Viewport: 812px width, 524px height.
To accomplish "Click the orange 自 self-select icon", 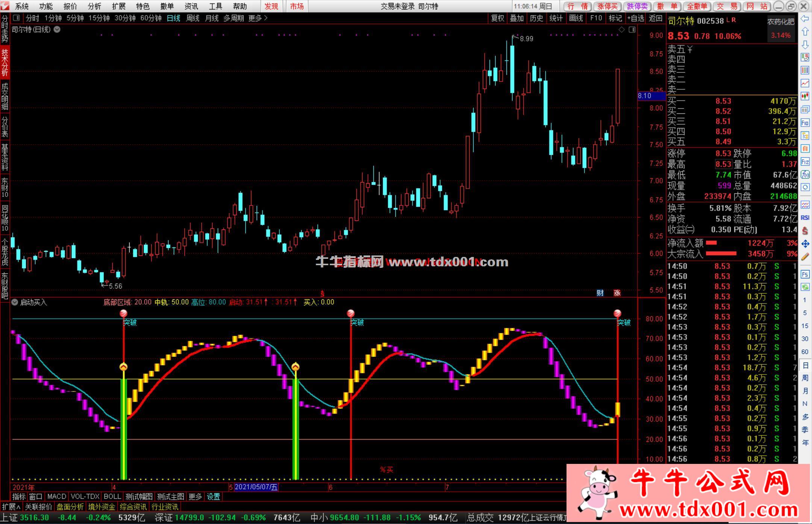I will [805, 149].
